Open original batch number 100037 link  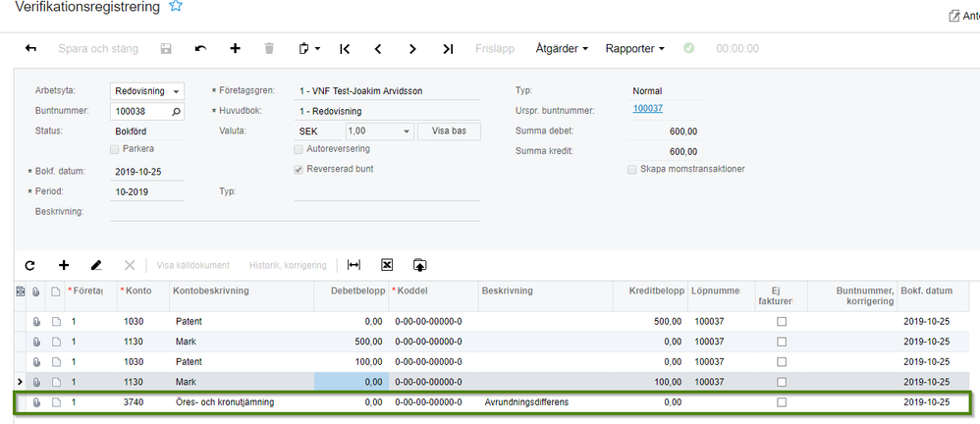click(x=648, y=109)
